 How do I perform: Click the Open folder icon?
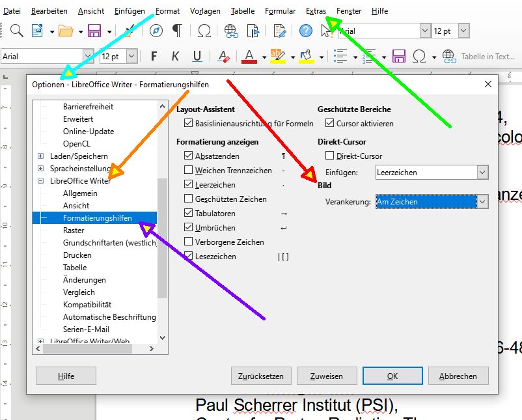click(66, 31)
